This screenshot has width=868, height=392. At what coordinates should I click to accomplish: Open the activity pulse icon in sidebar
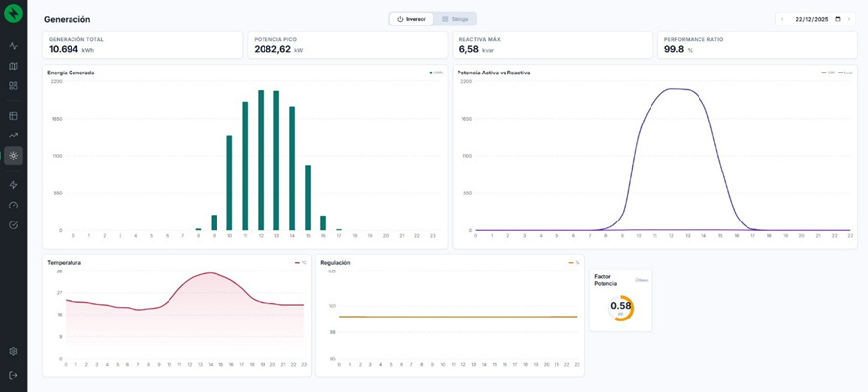(13, 46)
